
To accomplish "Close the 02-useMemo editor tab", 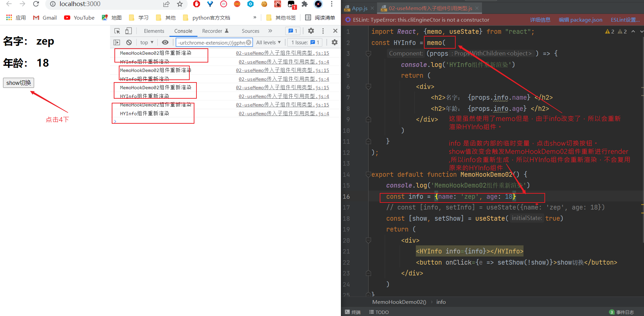I will [477, 8].
